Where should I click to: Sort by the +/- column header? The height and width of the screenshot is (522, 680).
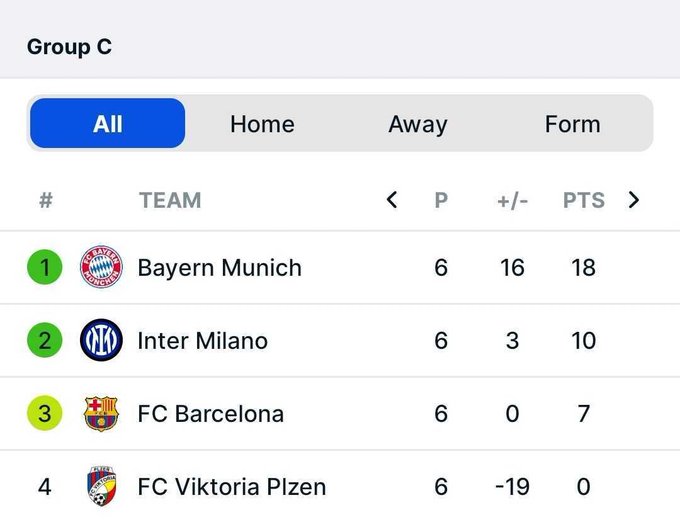[x=512, y=201]
